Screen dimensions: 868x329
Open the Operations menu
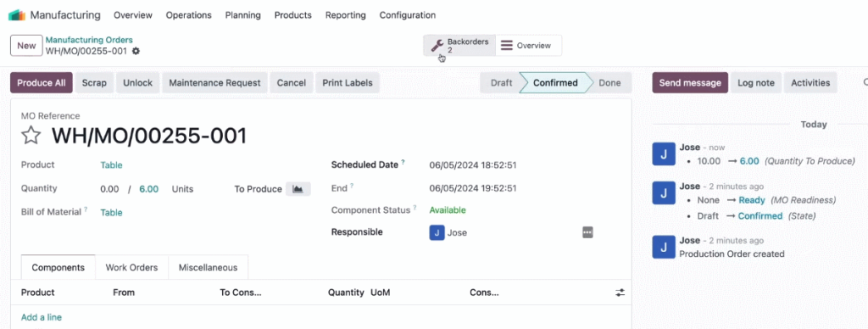pyautogui.click(x=189, y=15)
